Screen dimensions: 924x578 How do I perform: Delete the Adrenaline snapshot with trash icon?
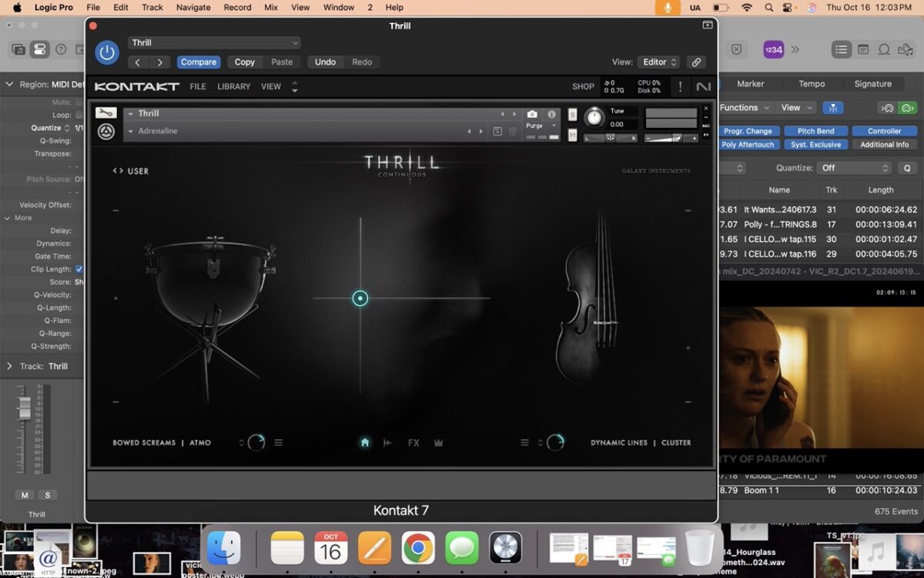pyautogui.click(x=512, y=131)
